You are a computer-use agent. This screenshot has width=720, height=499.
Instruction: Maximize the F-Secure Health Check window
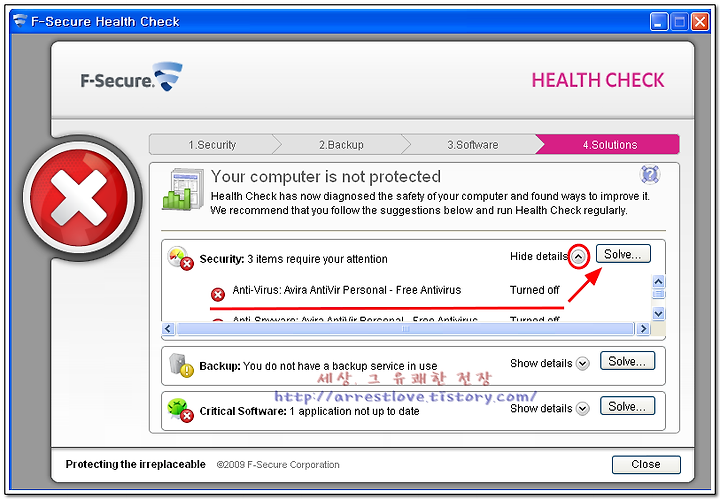pos(679,22)
